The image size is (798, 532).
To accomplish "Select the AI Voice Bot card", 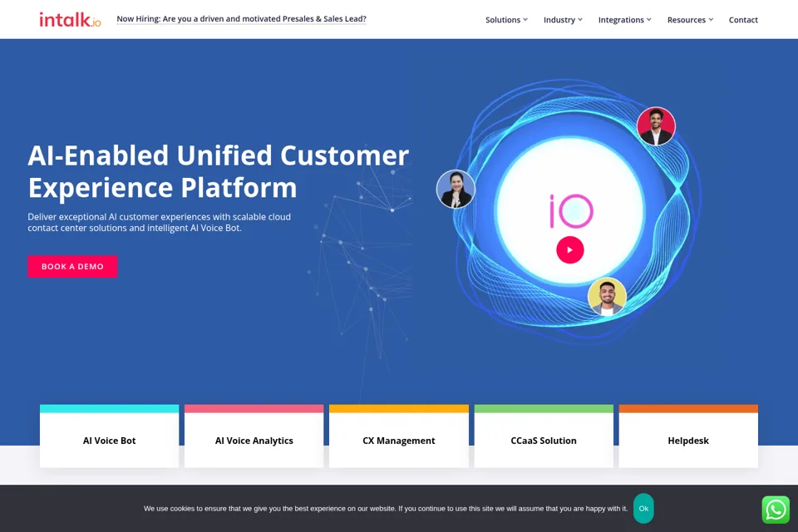I will coord(110,436).
